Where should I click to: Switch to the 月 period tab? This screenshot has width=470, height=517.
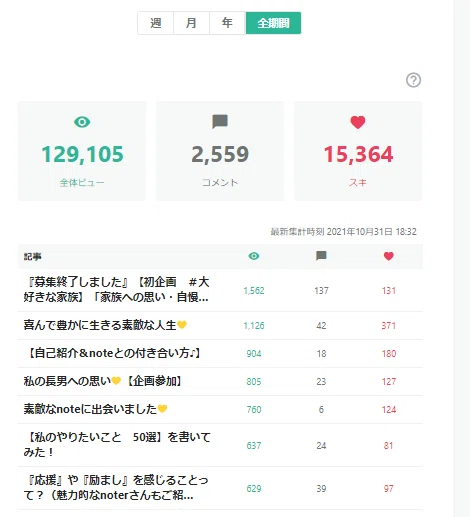point(191,23)
